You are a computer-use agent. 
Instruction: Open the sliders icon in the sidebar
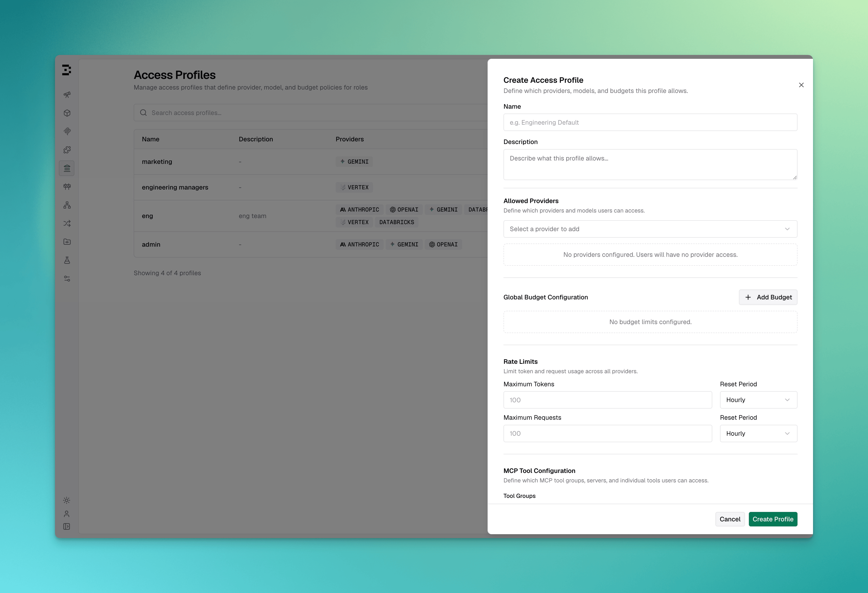[67, 279]
